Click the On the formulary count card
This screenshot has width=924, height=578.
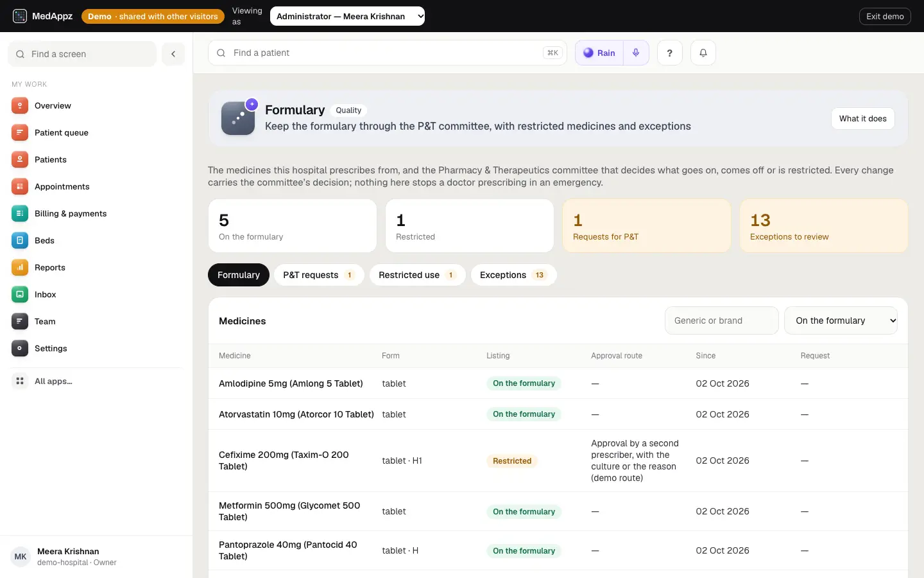293,225
